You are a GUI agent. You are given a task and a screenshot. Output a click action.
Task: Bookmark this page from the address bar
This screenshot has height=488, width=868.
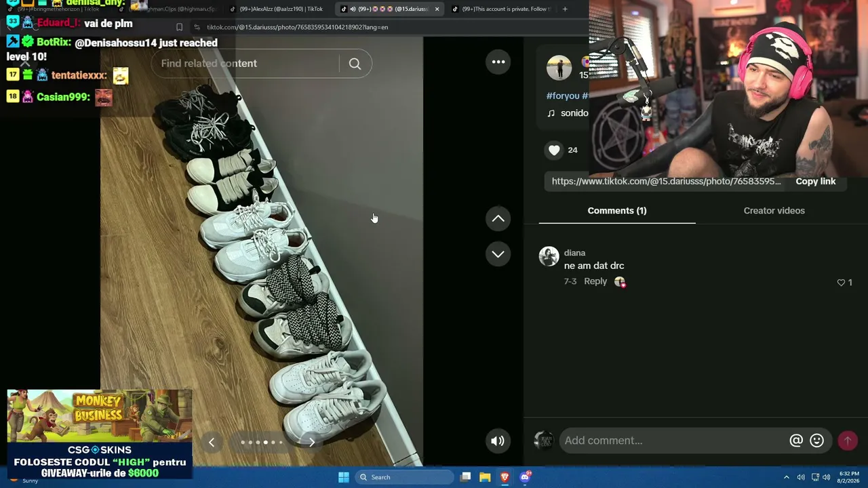[179, 27]
